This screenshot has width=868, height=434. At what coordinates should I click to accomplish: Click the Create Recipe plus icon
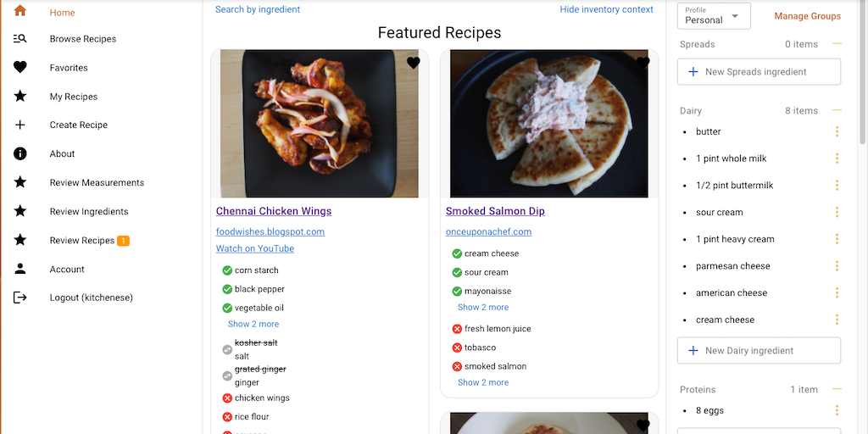20,125
